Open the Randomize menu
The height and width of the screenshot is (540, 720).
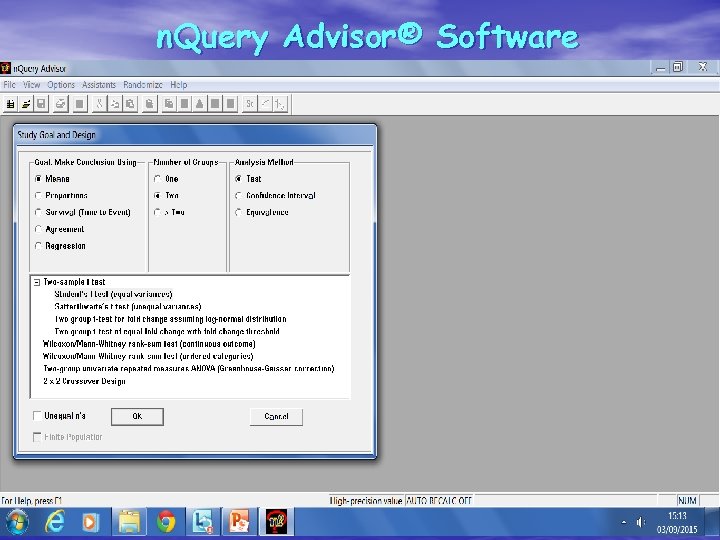(x=143, y=85)
